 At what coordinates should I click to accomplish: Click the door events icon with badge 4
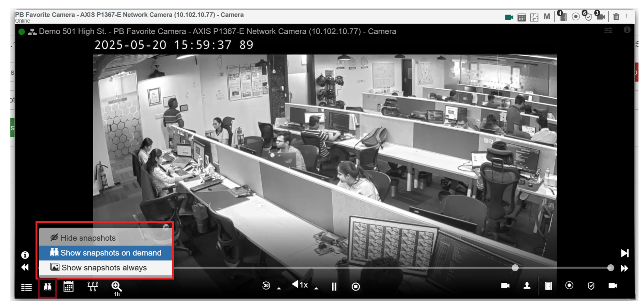[x=562, y=17]
